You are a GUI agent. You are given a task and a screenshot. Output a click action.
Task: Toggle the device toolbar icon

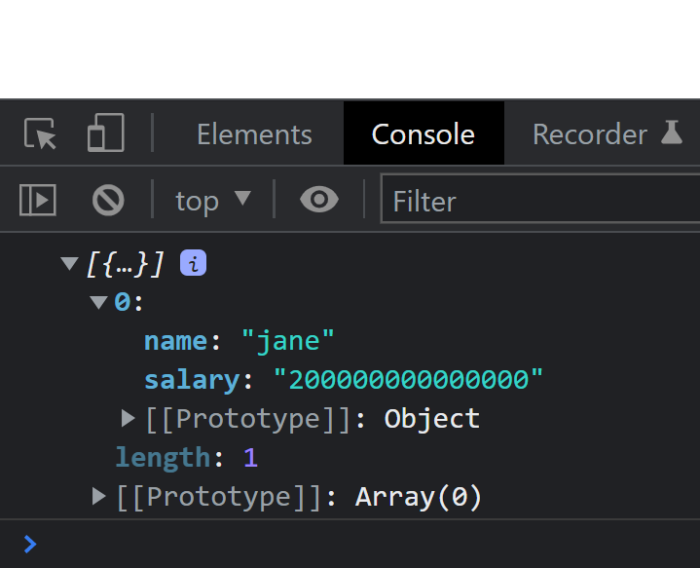[106, 133]
